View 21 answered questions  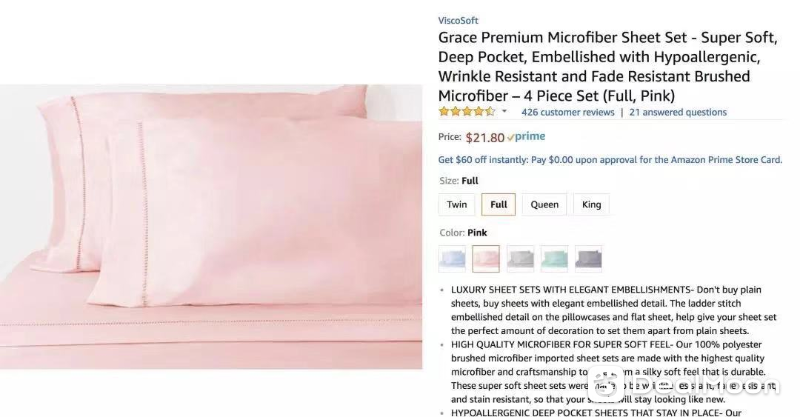(x=678, y=112)
